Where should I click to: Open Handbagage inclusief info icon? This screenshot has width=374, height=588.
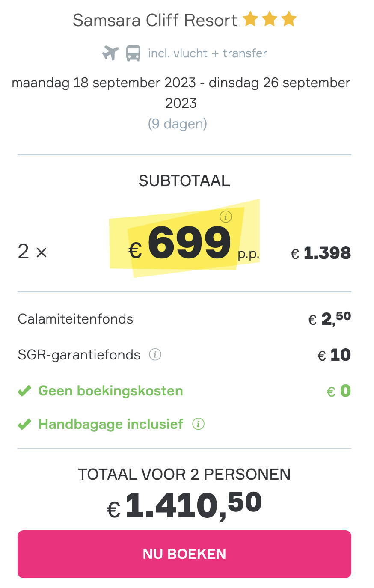198,424
